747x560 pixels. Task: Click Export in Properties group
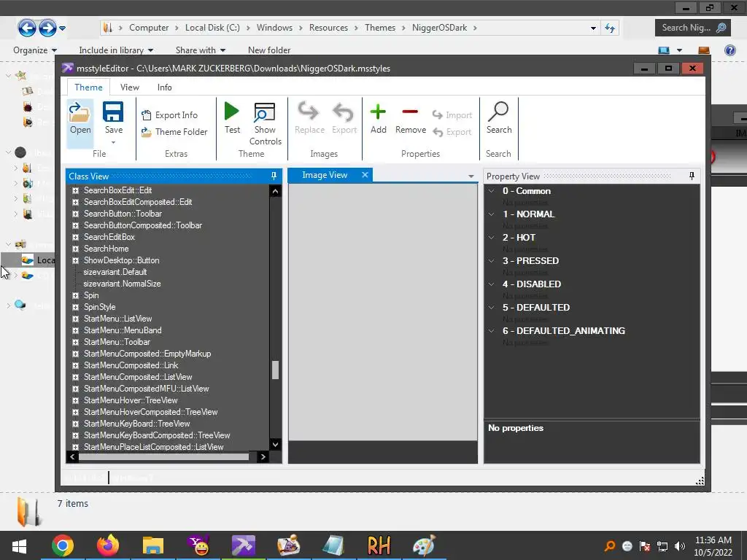tap(452, 132)
